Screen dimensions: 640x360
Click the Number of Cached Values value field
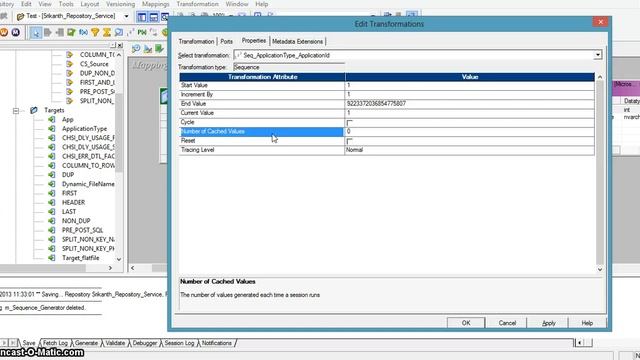[x=469, y=131]
